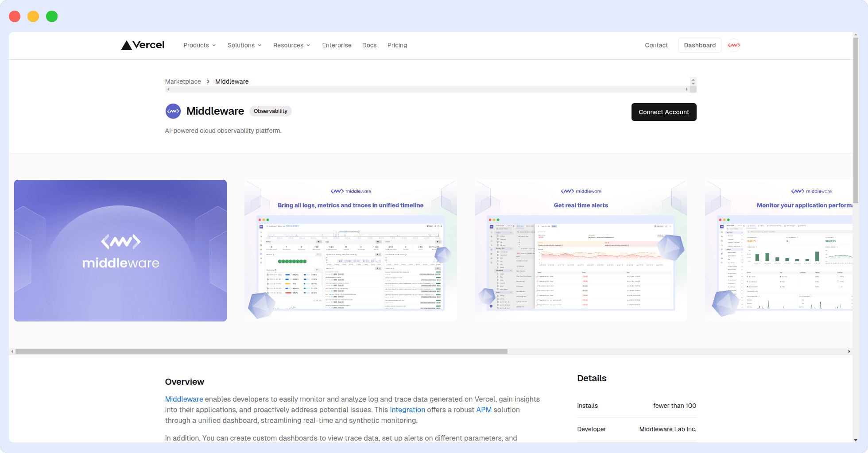Click the Integration hyperlink in the description
Viewport: 868px width, 453px height.
coord(407,410)
